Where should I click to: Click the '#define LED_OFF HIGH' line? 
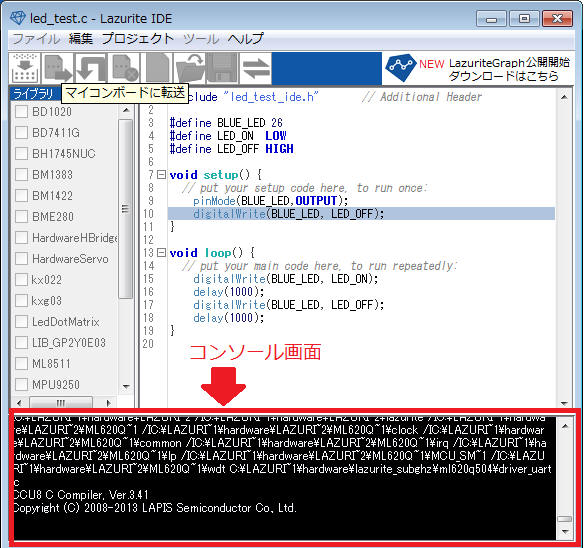pyautogui.click(x=231, y=149)
